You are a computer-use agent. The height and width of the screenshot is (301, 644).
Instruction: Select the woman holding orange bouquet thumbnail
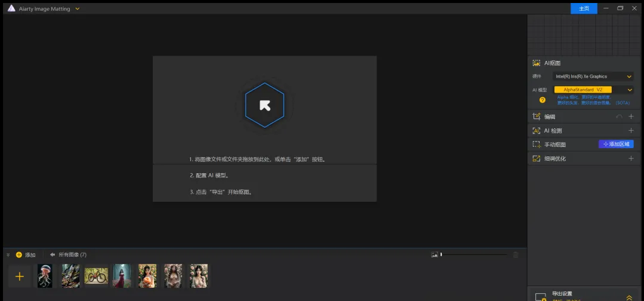[x=147, y=276]
